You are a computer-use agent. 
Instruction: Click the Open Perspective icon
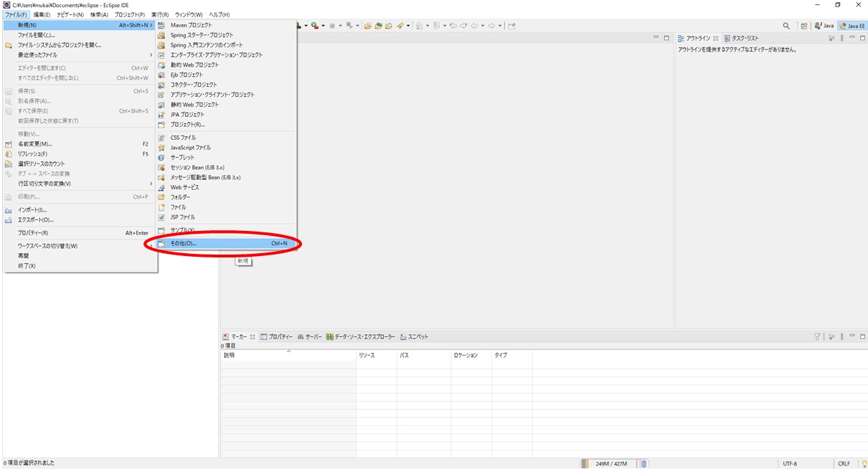pos(804,26)
